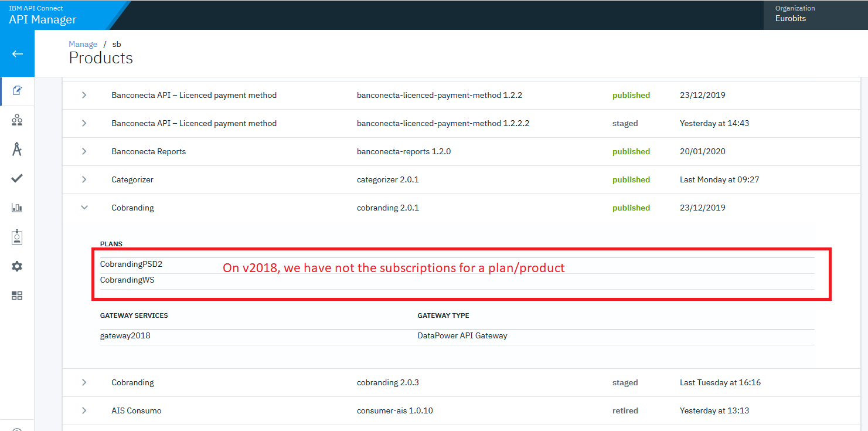Click the API Manager header title

point(43,19)
